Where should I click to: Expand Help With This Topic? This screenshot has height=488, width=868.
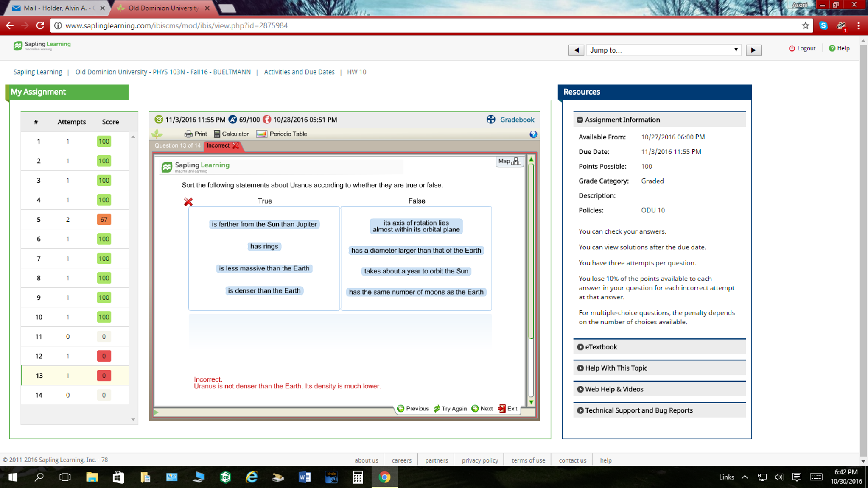click(x=616, y=368)
